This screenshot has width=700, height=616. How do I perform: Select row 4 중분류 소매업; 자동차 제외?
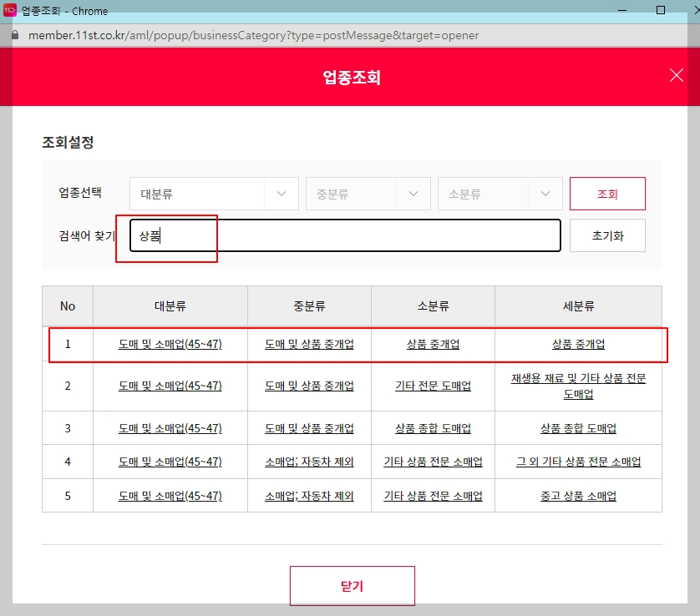click(x=309, y=462)
